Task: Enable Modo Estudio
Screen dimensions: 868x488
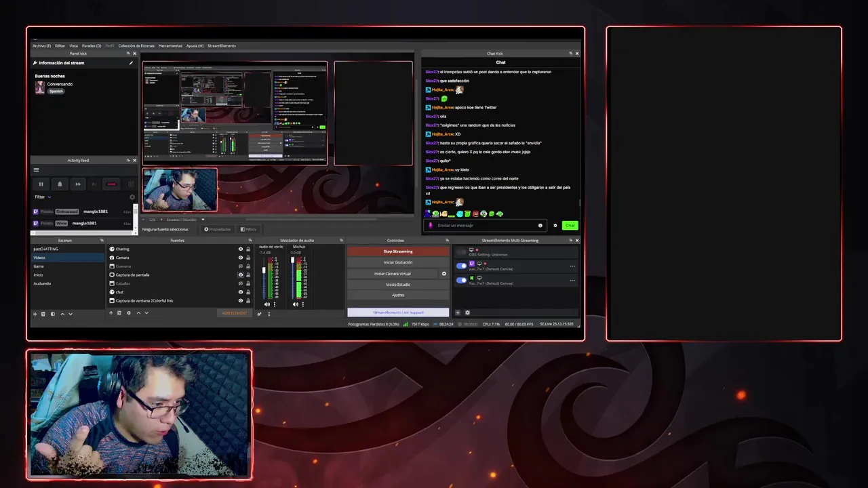Action: [398, 285]
